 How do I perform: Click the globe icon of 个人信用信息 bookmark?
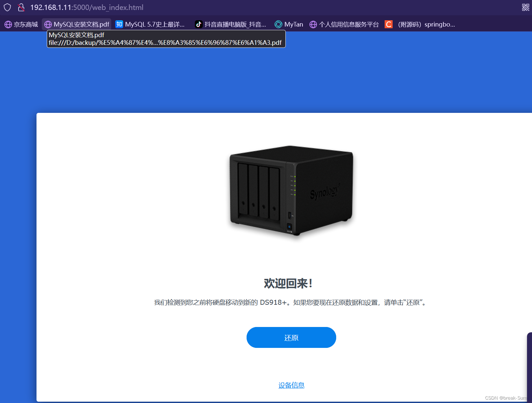[313, 24]
